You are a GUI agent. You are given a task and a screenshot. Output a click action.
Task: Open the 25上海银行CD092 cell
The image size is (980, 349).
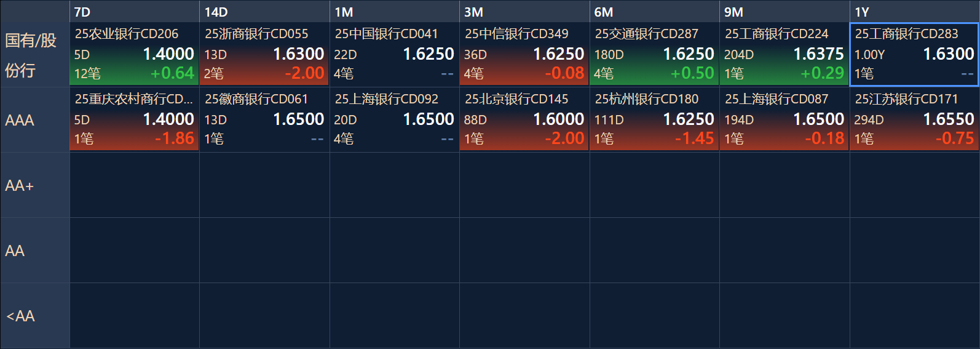pos(394,119)
